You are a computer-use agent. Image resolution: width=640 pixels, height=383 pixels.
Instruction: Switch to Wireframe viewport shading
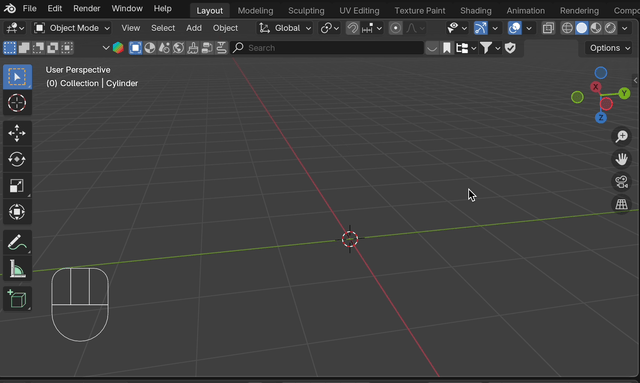pyautogui.click(x=567, y=28)
